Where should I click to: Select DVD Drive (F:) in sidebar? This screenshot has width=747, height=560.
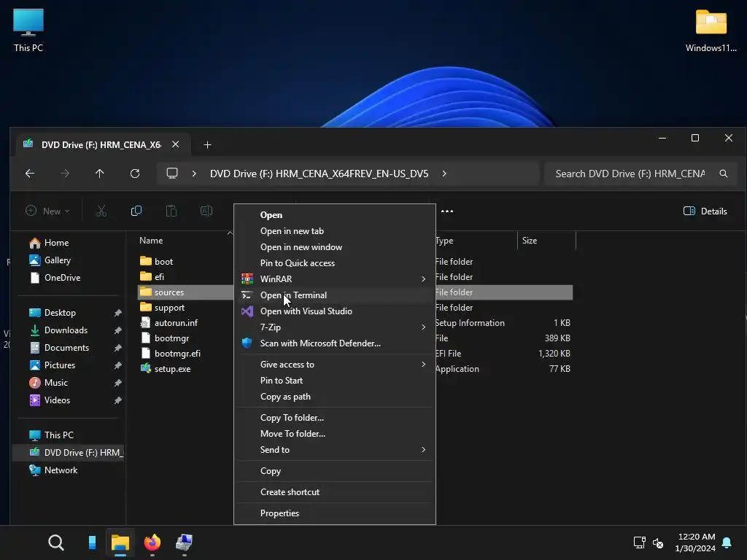pos(68,453)
